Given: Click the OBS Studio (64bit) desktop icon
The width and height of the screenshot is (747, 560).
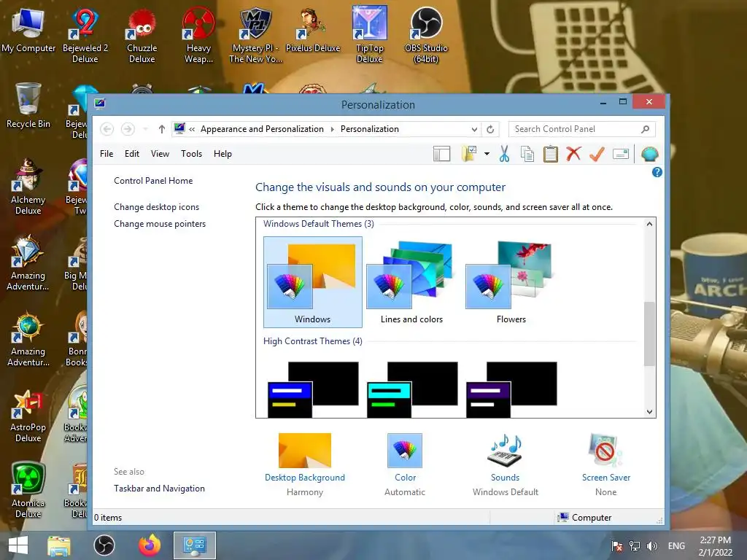Looking at the screenshot, I should pos(426,36).
